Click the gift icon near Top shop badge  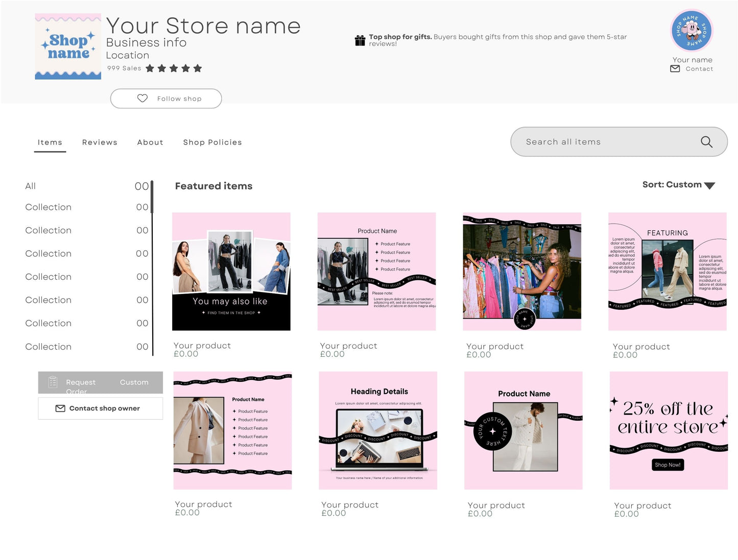coord(361,39)
